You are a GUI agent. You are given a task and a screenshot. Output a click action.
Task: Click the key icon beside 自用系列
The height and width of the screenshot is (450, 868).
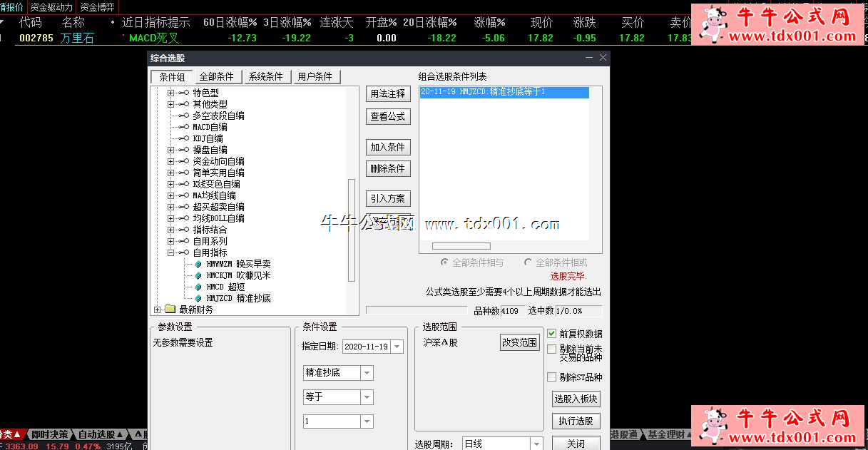click(184, 241)
